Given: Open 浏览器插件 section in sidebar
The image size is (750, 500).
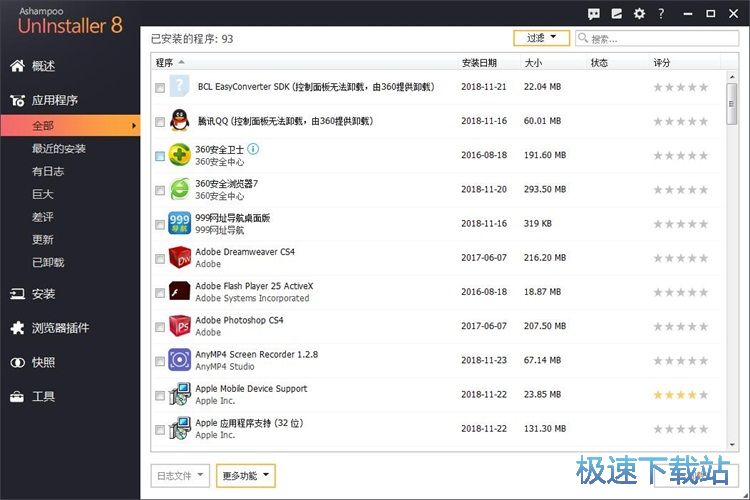Looking at the screenshot, I should (x=60, y=328).
